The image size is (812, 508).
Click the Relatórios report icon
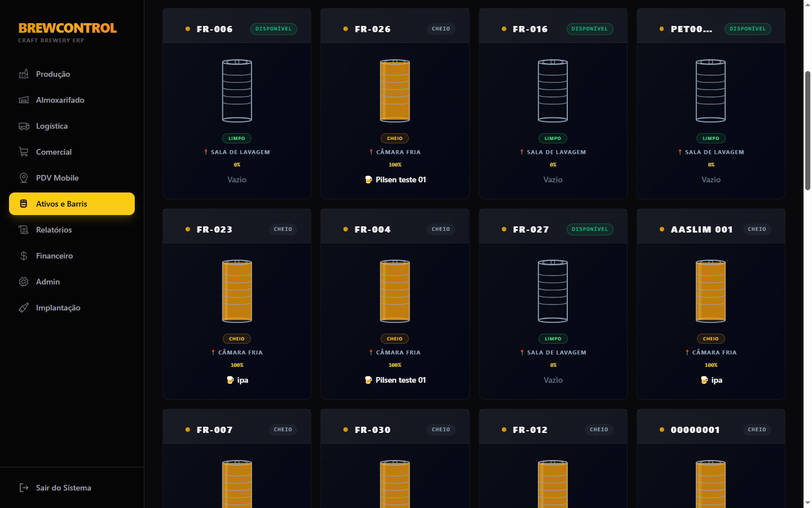24,230
